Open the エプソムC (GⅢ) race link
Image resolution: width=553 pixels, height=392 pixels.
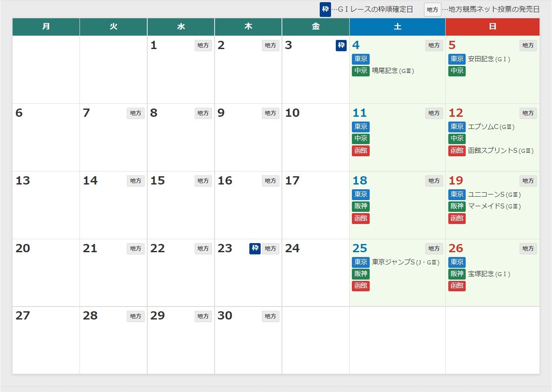click(x=491, y=127)
